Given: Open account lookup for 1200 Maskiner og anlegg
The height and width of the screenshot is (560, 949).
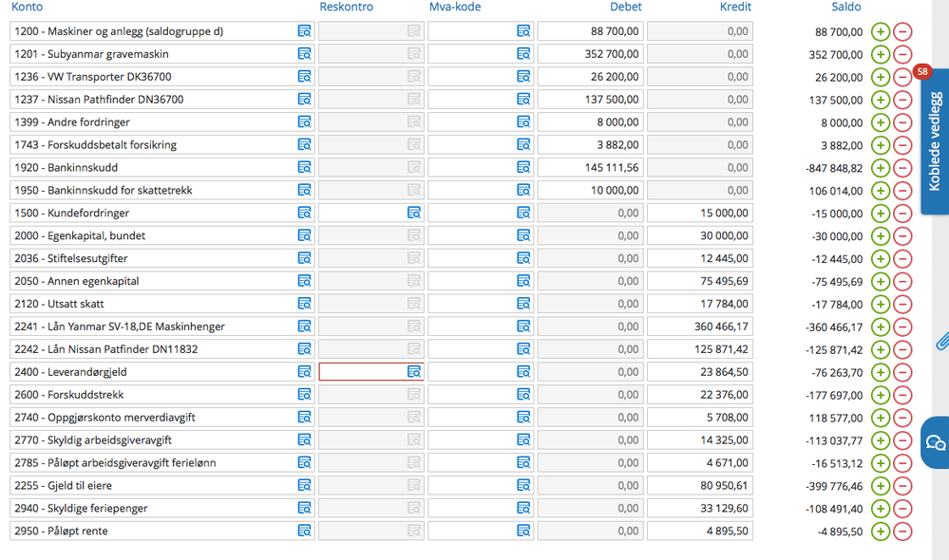Looking at the screenshot, I should point(304,31).
